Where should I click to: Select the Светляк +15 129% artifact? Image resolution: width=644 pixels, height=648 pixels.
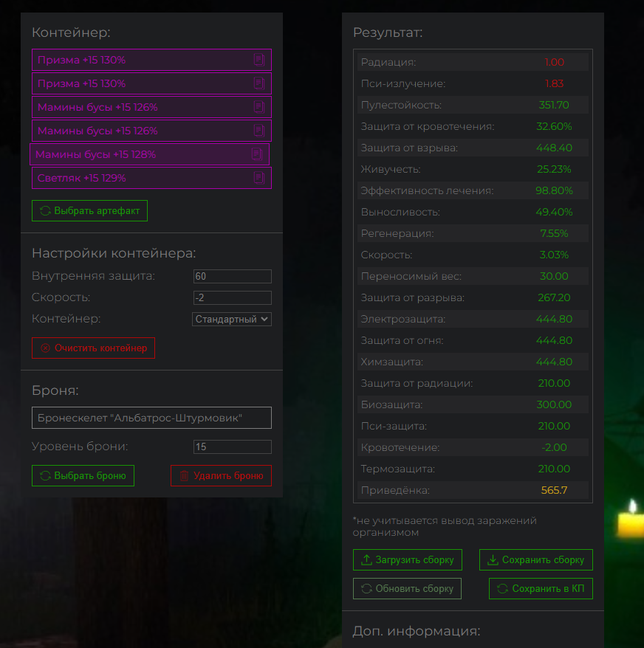click(x=151, y=178)
